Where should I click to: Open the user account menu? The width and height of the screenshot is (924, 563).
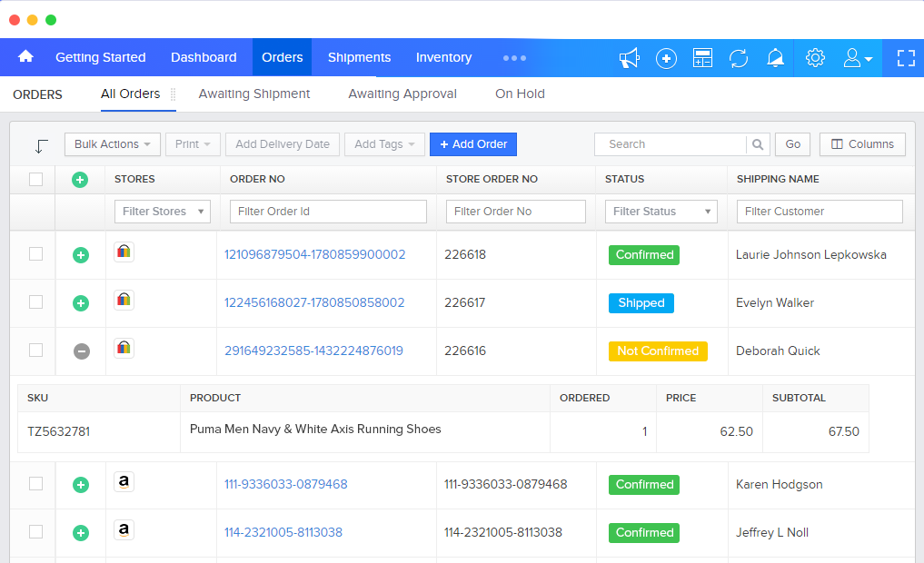click(857, 58)
